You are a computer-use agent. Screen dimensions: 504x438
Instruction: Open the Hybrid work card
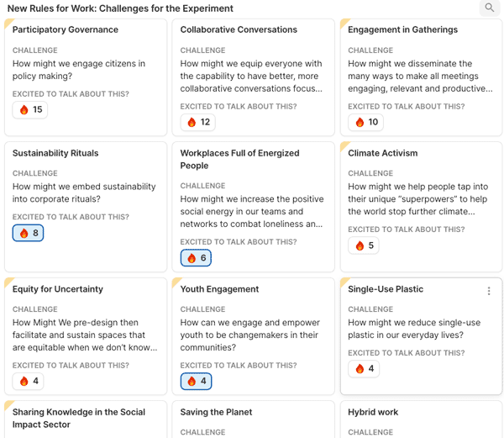[x=373, y=412]
